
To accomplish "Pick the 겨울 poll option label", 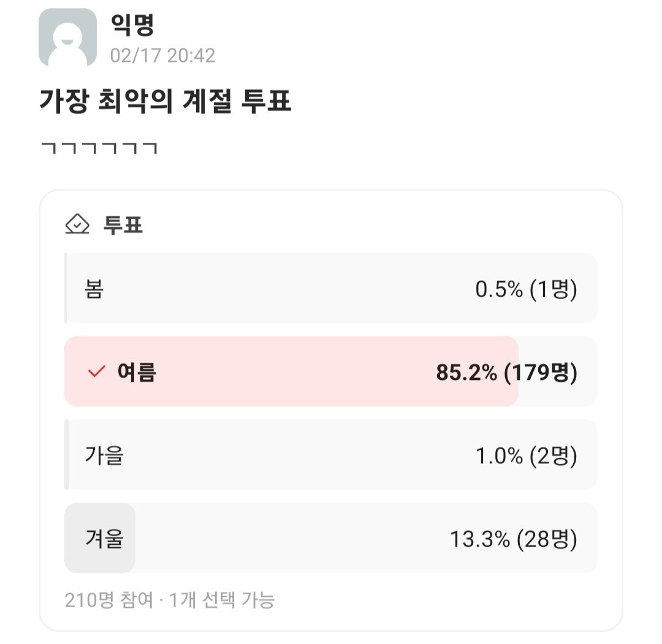I will (x=104, y=539).
